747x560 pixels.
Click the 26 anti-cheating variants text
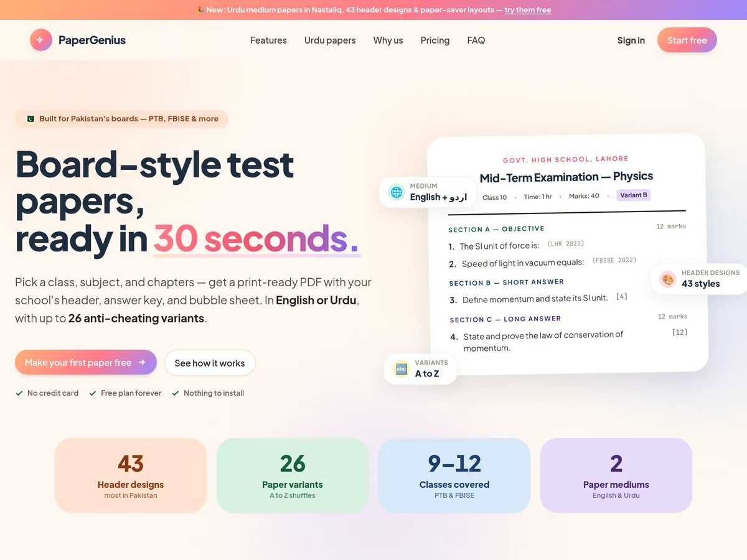(136, 318)
